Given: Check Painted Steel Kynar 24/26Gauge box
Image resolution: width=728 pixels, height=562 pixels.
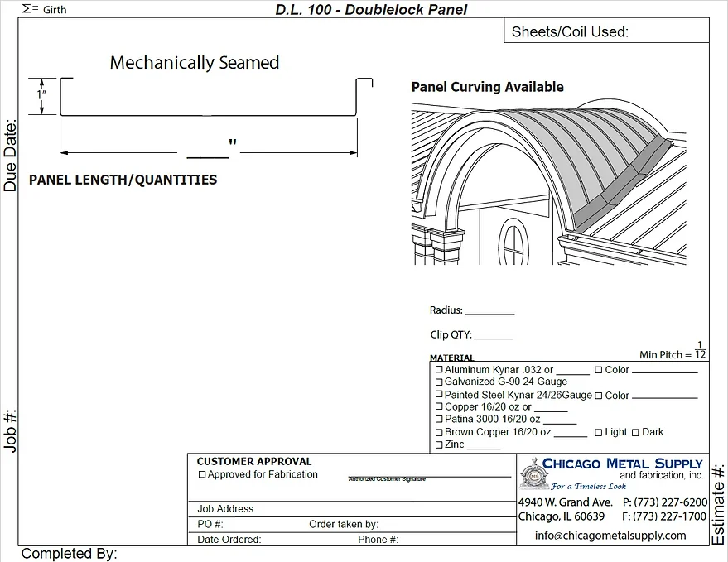Looking at the screenshot, I should click(x=439, y=395).
